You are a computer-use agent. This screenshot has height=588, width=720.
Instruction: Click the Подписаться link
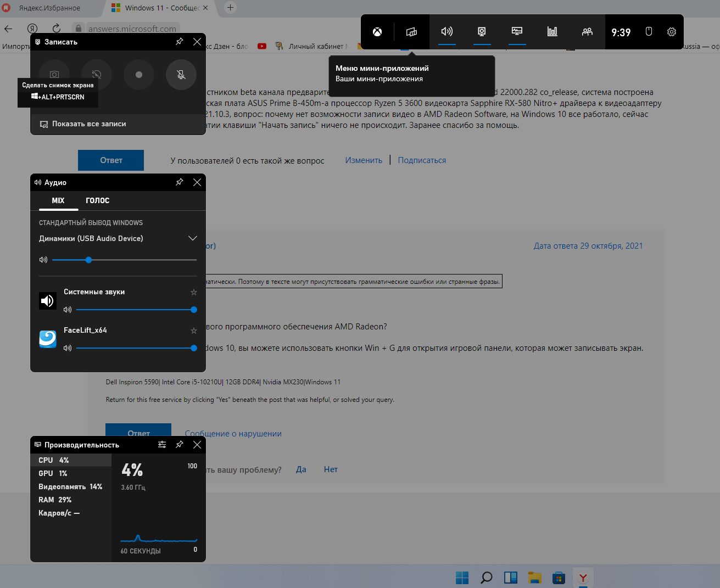tap(422, 160)
